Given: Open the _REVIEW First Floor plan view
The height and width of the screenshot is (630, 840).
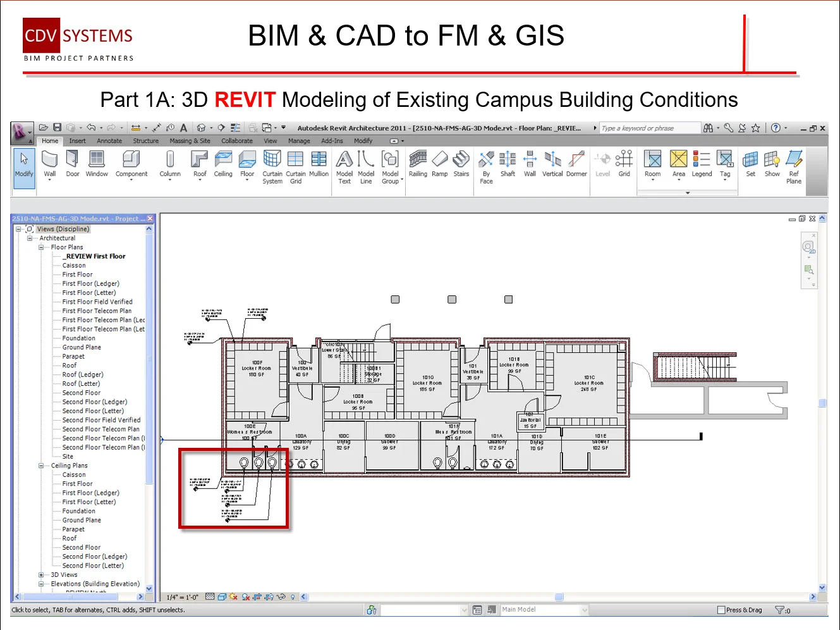Looking at the screenshot, I should click(94, 256).
